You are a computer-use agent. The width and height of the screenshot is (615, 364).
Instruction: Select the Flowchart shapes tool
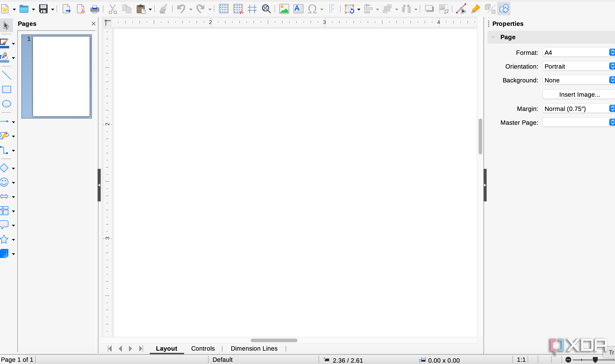(4, 211)
